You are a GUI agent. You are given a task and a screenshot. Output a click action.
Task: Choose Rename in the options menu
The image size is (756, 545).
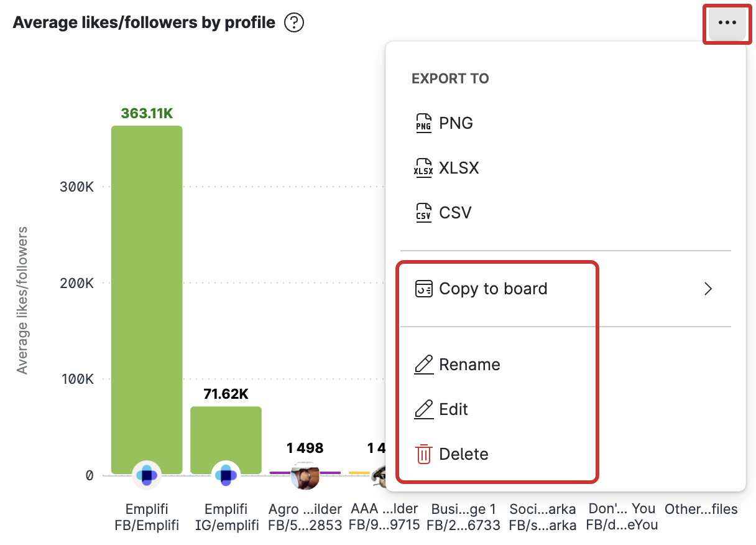469,365
